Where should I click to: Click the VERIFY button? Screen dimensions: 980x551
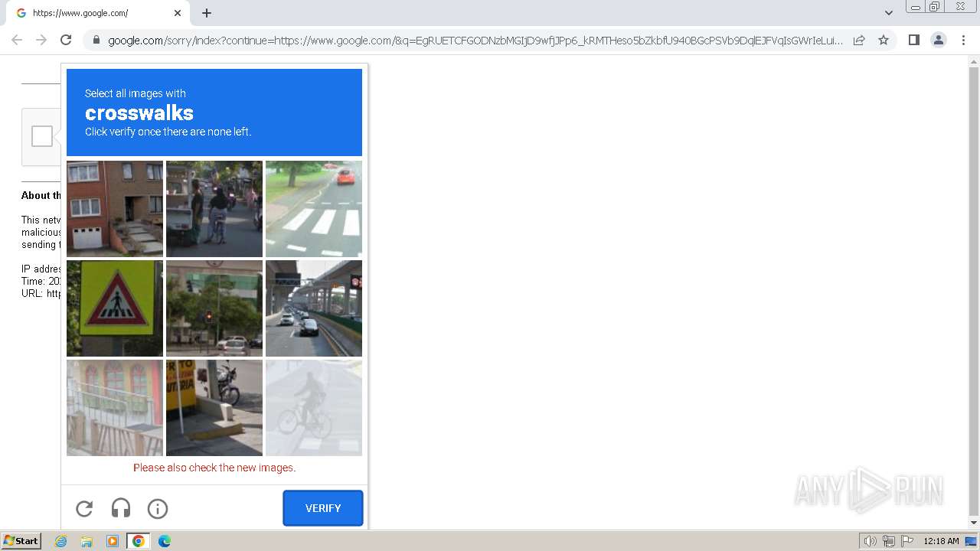pyautogui.click(x=323, y=508)
